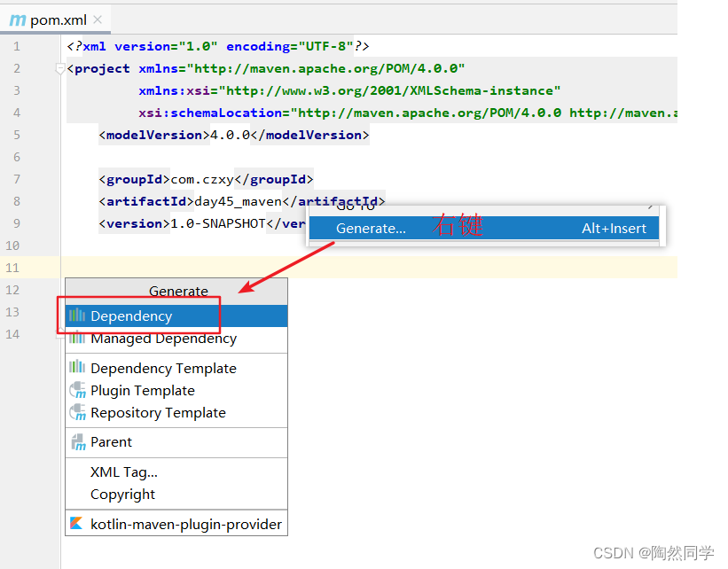Click com.czxy groupId value
This screenshot has height=569, width=728.
point(202,179)
